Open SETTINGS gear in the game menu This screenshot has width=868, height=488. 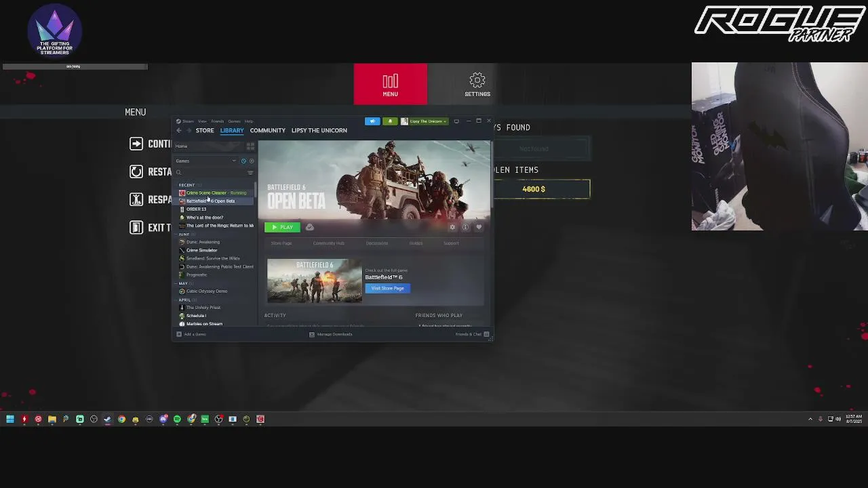pyautogui.click(x=477, y=85)
